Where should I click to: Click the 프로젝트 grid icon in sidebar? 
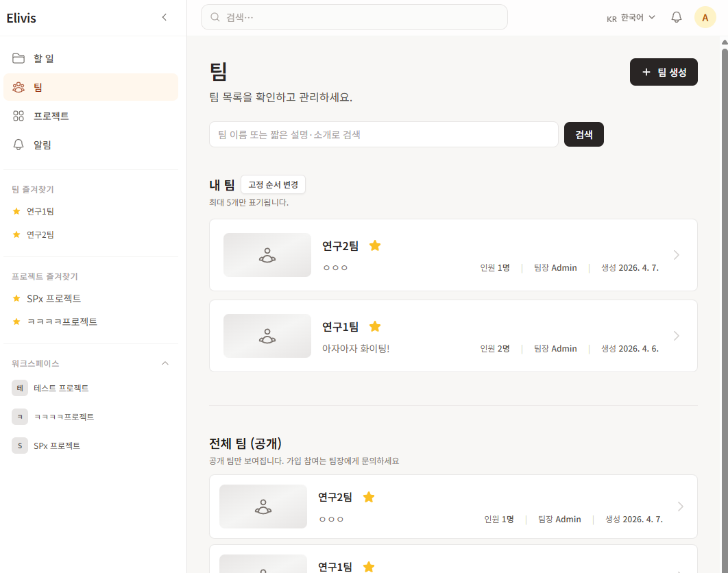(x=19, y=116)
